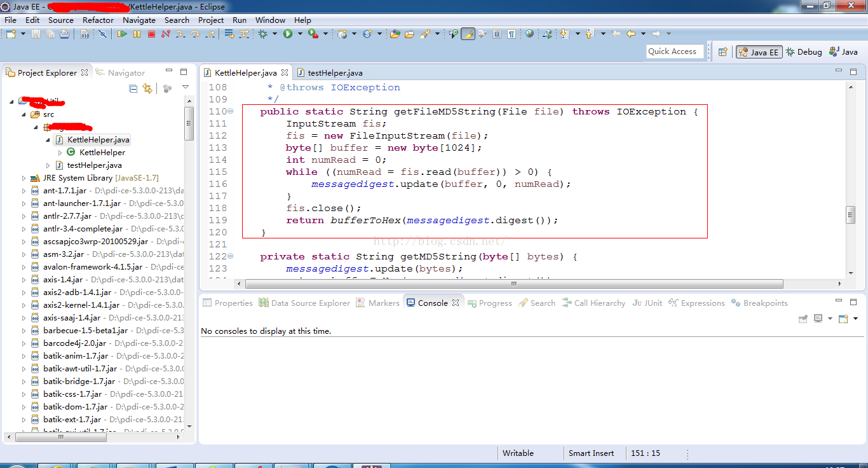Click the Suspend debug button

click(137, 34)
